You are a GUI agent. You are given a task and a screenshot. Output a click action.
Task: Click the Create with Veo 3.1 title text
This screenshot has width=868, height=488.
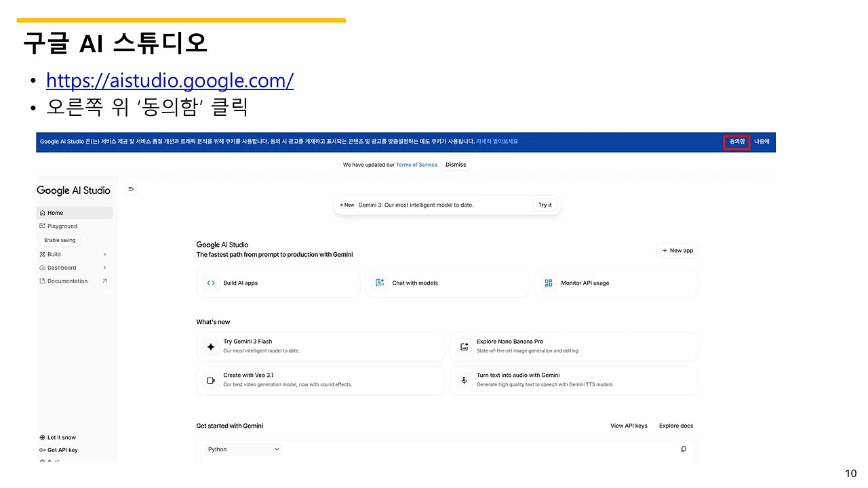(x=248, y=375)
